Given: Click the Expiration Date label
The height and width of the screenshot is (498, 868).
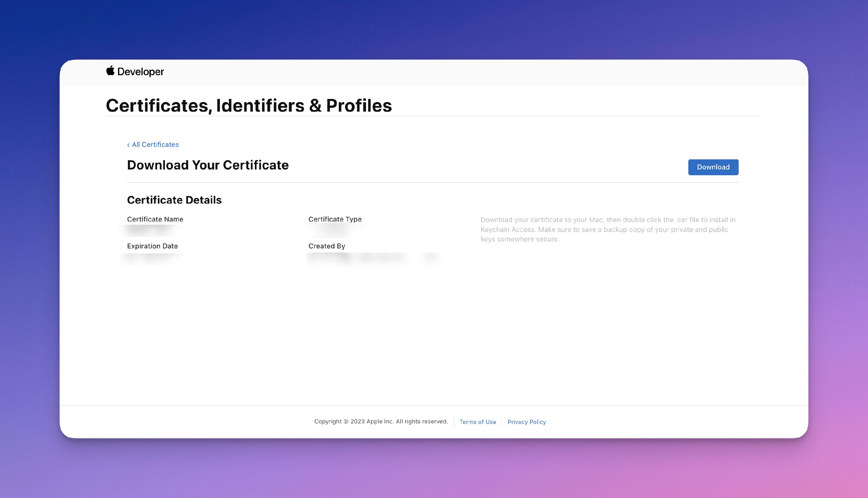Looking at the screenshot, I should pyautogui.click(x=152, y=246).
